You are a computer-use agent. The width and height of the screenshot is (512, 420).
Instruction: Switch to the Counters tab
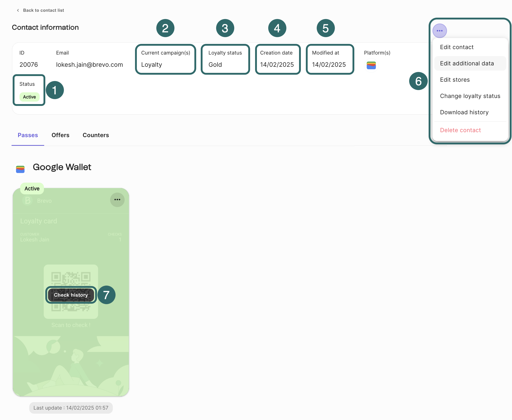tap(96, 135)
